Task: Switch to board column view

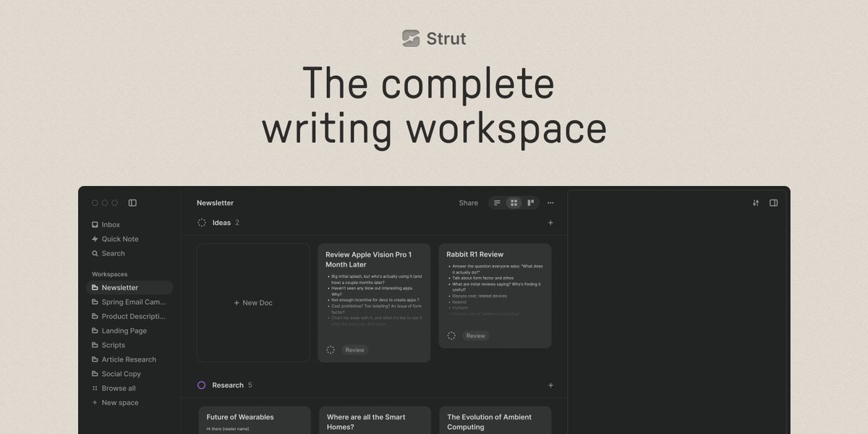Action: point(530,203)
